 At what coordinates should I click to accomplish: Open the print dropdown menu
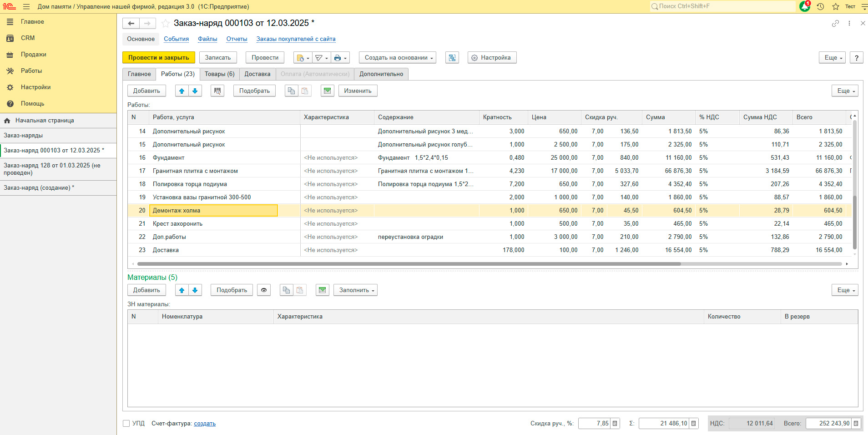(x=340, y=58)
